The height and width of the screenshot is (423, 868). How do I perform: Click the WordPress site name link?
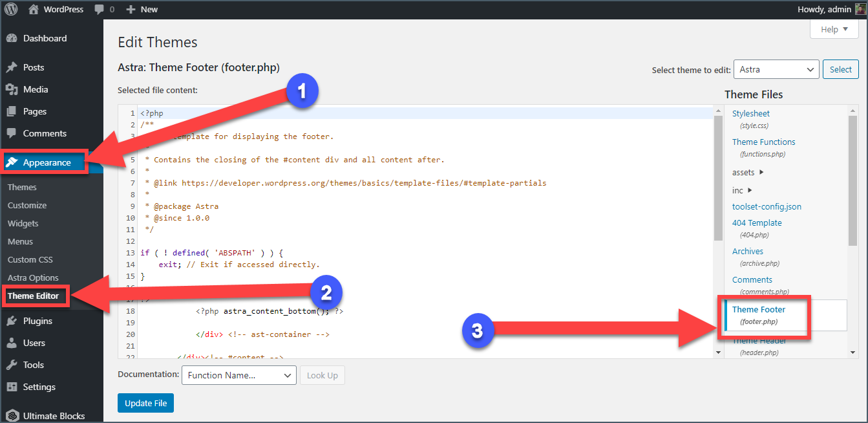[63, 9]
